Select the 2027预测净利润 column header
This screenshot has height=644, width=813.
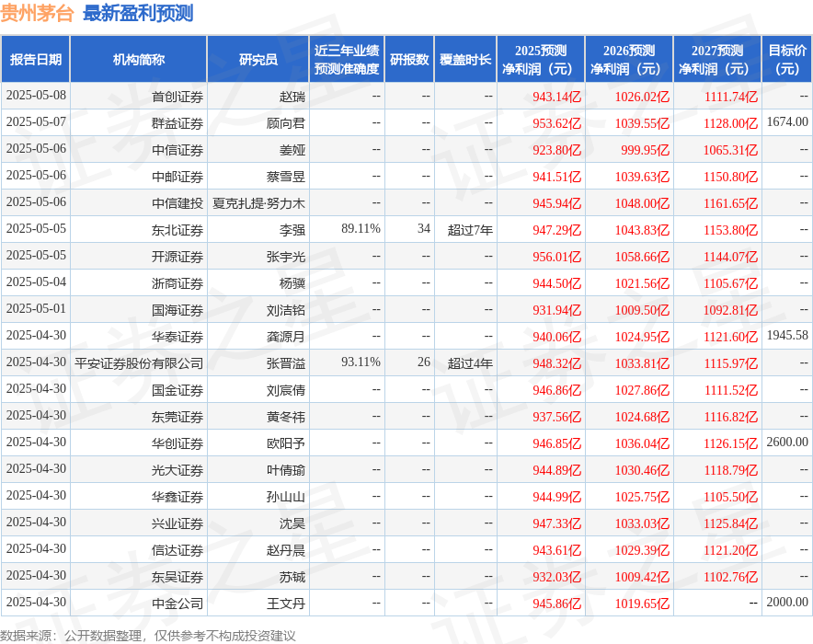tap(717, 59)
